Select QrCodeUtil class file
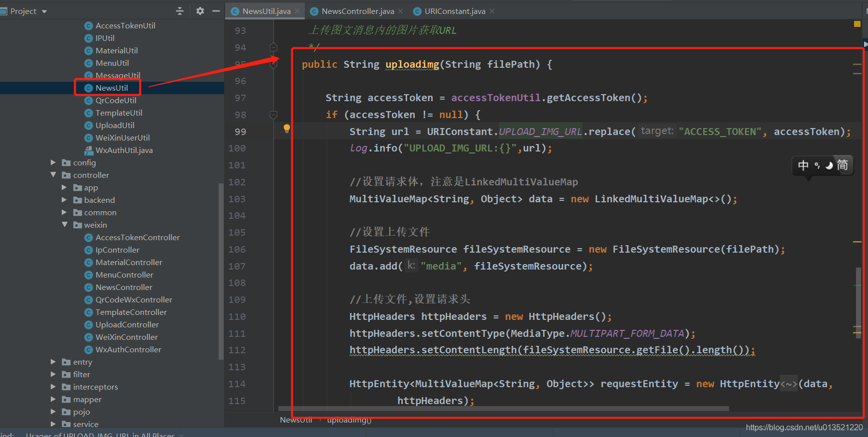 (x=116, y=100)
